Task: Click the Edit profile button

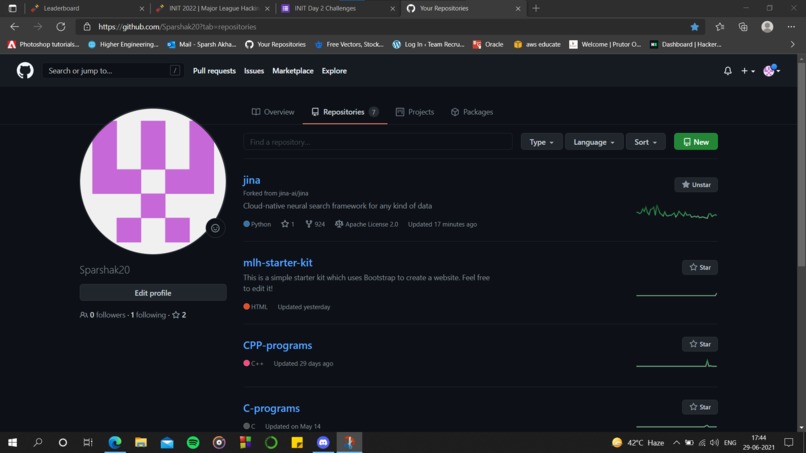Action: click(153, 293)
